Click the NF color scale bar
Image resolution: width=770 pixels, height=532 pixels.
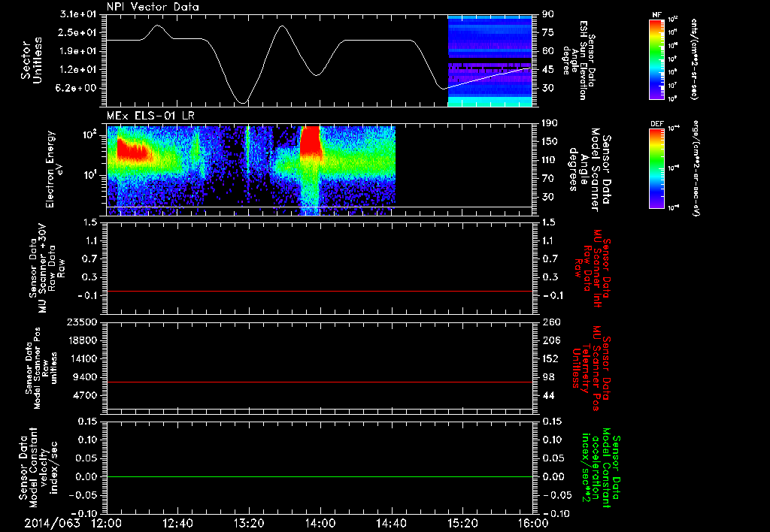(x=656, y=59)
